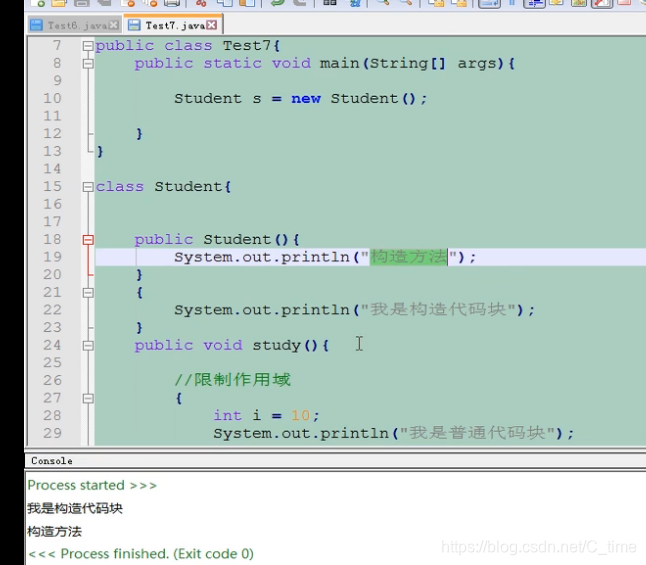Click 'Process started >>>' in console
Screen dimensions: 646x565
(92, 485)
